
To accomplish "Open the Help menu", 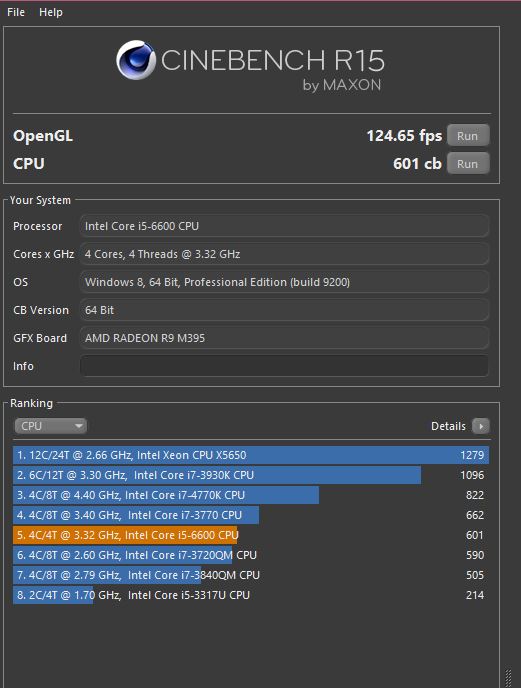I will click(x=51, y=12).
